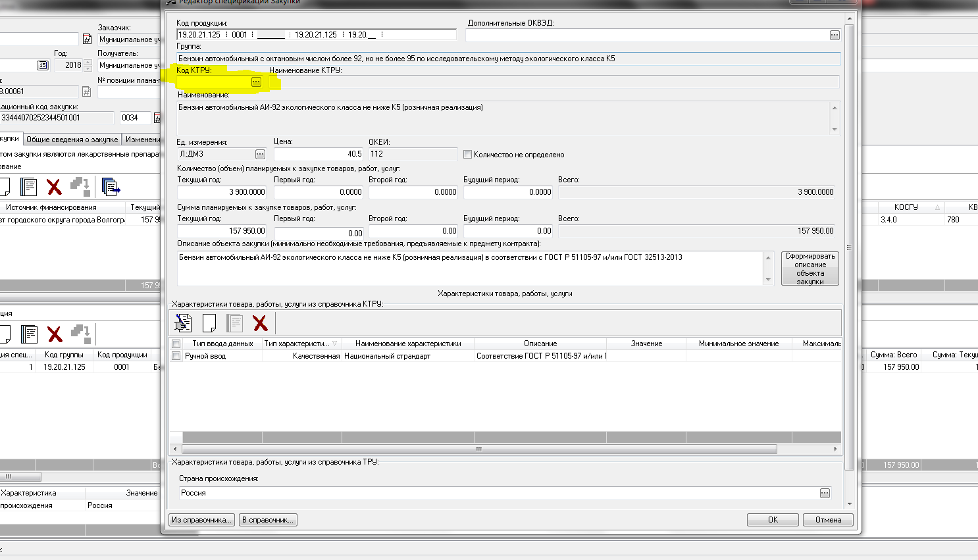Open the Страна происхождения ellipsis selector

(825, 494)
